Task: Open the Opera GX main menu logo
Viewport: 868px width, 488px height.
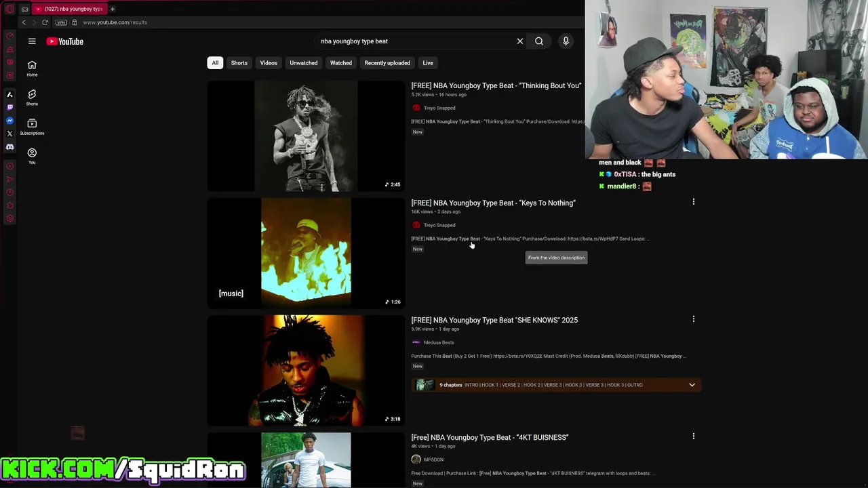Action: (x=9, y=9)
